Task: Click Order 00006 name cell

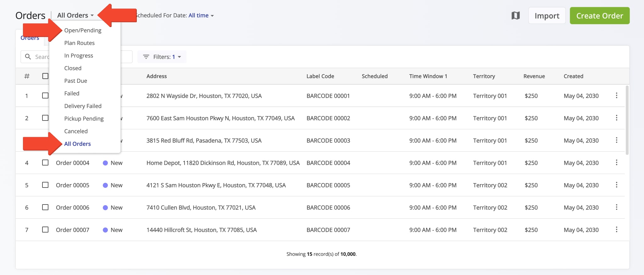Action: pos(73,207)
